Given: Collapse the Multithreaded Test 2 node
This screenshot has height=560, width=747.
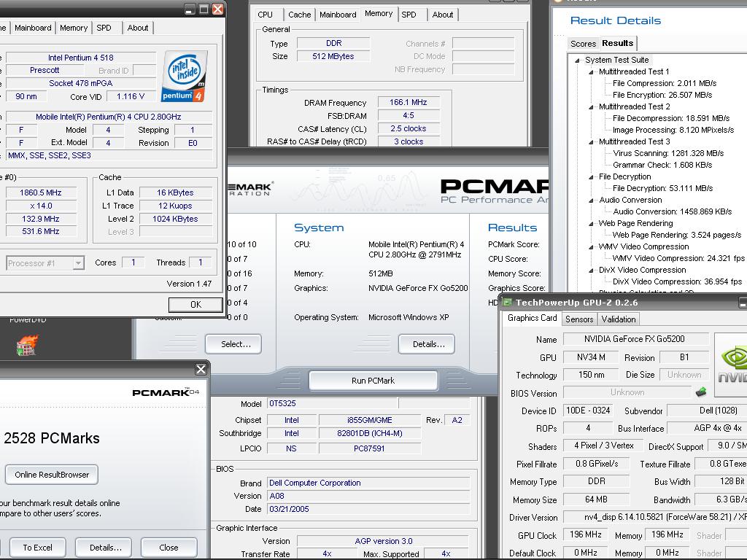Looking at the screenshot, I should [591, 106].
